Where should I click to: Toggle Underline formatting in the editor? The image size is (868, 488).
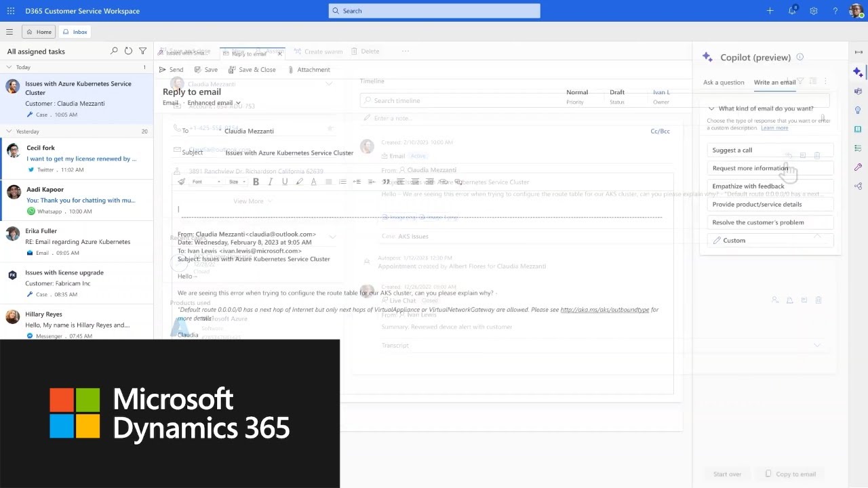point(284,182)
